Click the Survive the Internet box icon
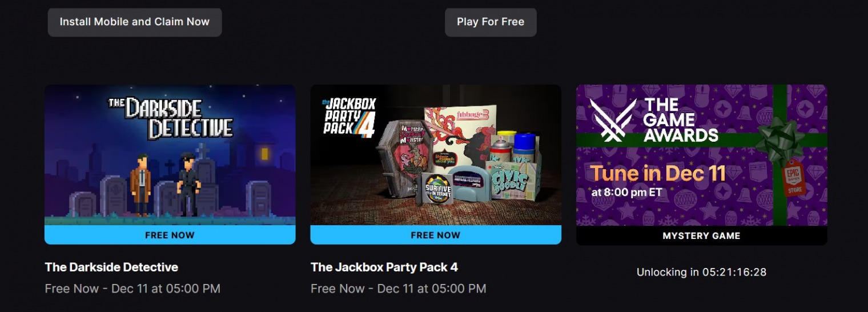Screen dimensions: 868x312 click(438, 188)
